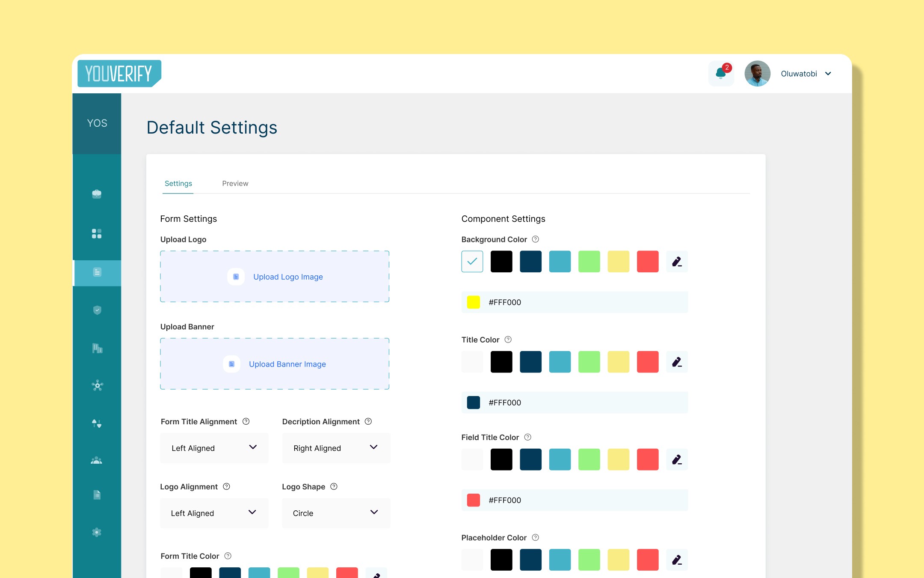Select the checked white Background Color swatch
The height and width of the screenshot is (578, 924).
point(472,262)
